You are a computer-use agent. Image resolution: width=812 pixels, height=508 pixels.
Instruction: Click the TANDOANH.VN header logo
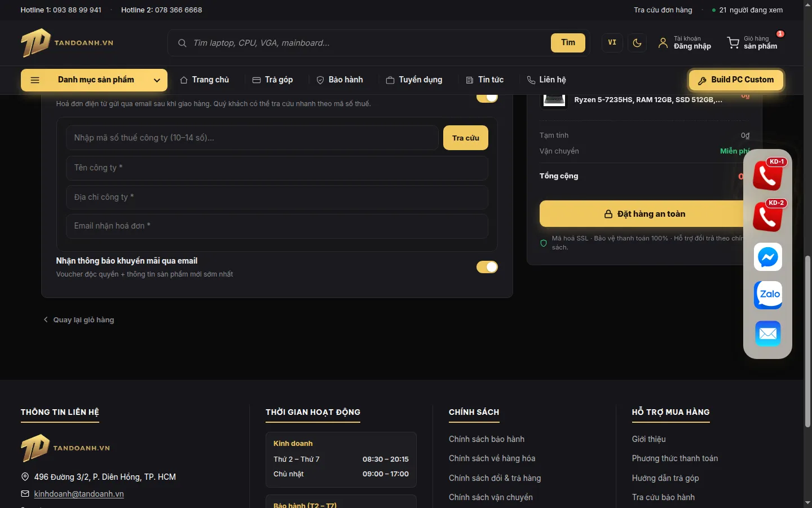(x=67, y=43)
